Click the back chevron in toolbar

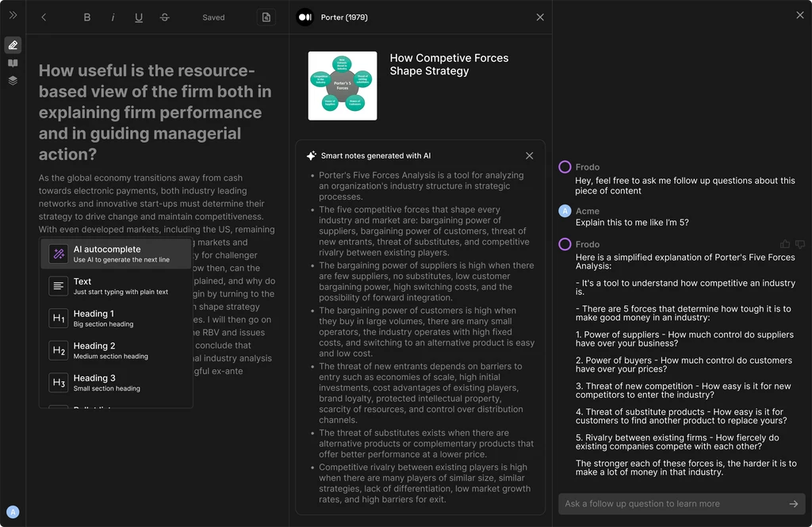(44, 17)
